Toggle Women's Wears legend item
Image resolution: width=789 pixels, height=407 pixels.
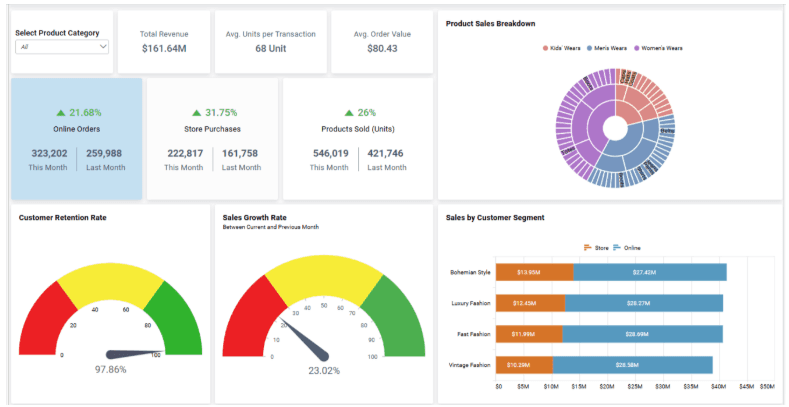point(658,48)
